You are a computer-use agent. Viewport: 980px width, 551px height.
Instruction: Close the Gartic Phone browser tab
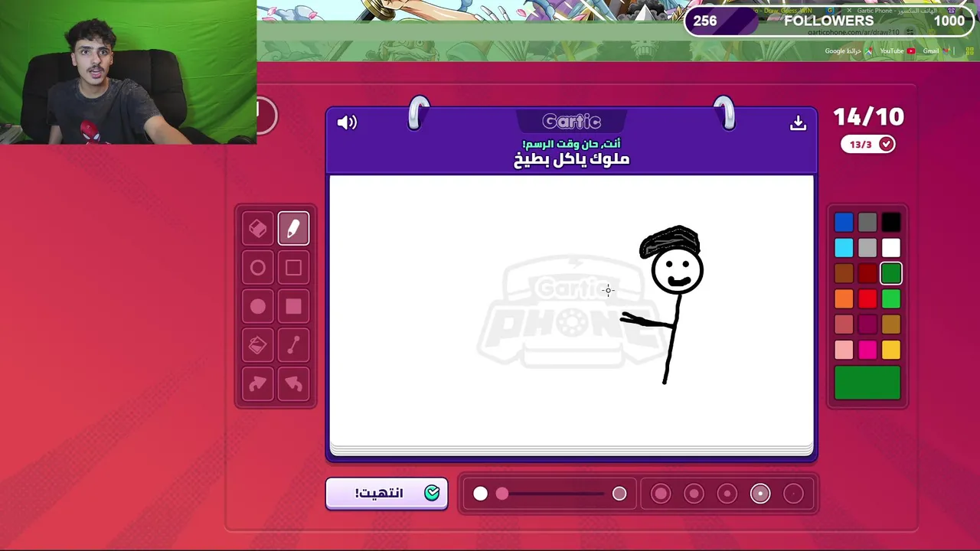point(848,11)
